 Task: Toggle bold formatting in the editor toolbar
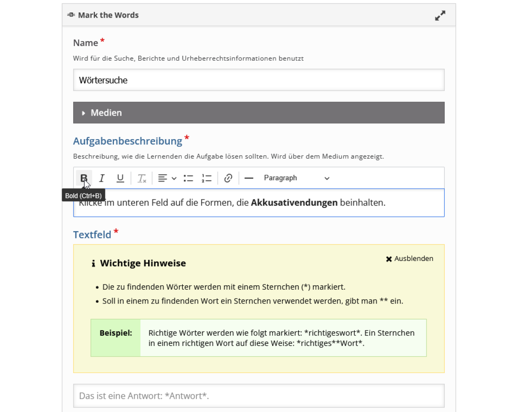(x=84, y=178)
